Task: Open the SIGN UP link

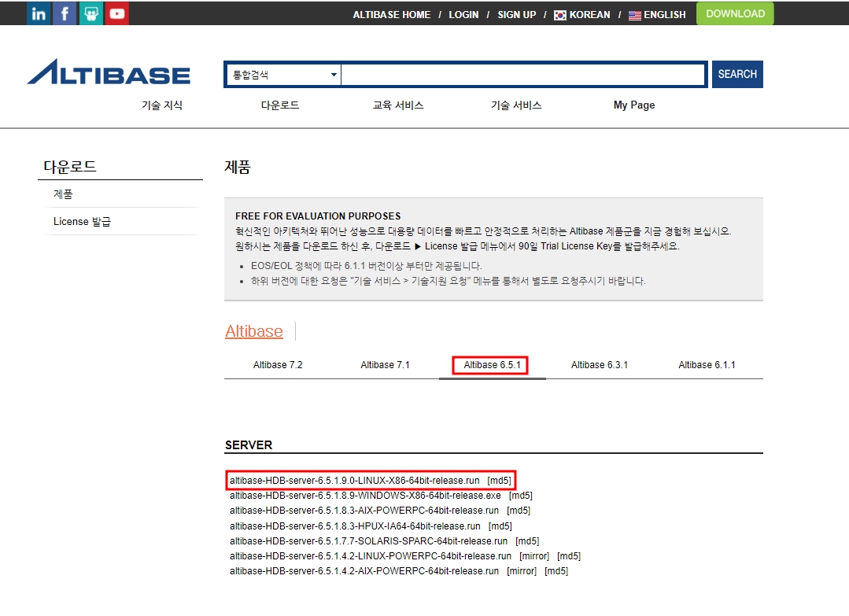Action: [516, 15]
